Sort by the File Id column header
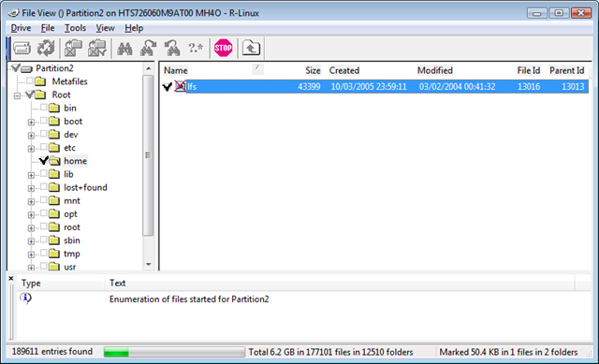The height and width of the screenshot is (364, 599). [528, 70]
